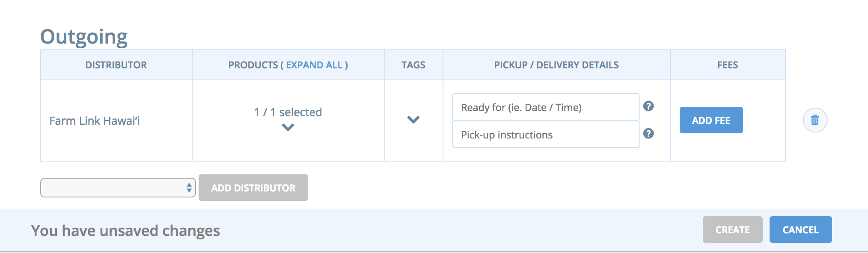This screenshot has width=868, height=253.
Task: Click the Ready for date/time input
Action: tap(545, 107)
